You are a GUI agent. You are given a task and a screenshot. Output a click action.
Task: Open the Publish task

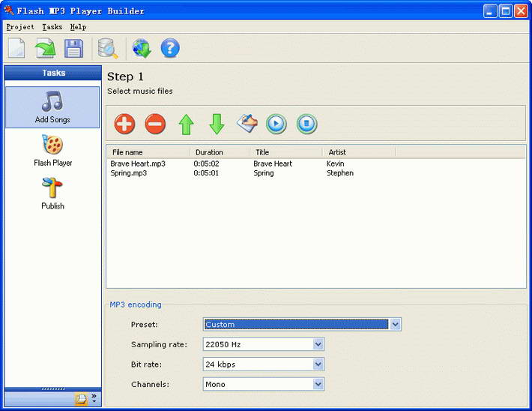point(52,193)
